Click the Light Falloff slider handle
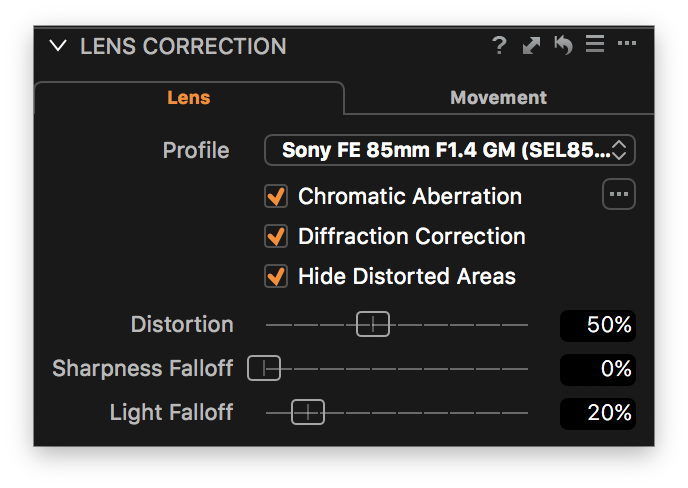 [x=308, y=412]
